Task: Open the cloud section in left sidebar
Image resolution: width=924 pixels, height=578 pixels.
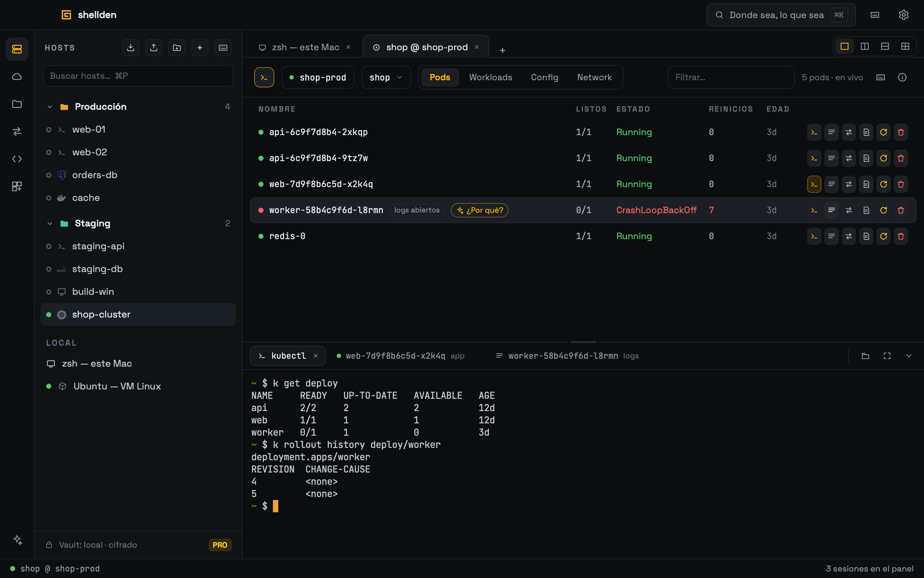Action: click(17, 77)
